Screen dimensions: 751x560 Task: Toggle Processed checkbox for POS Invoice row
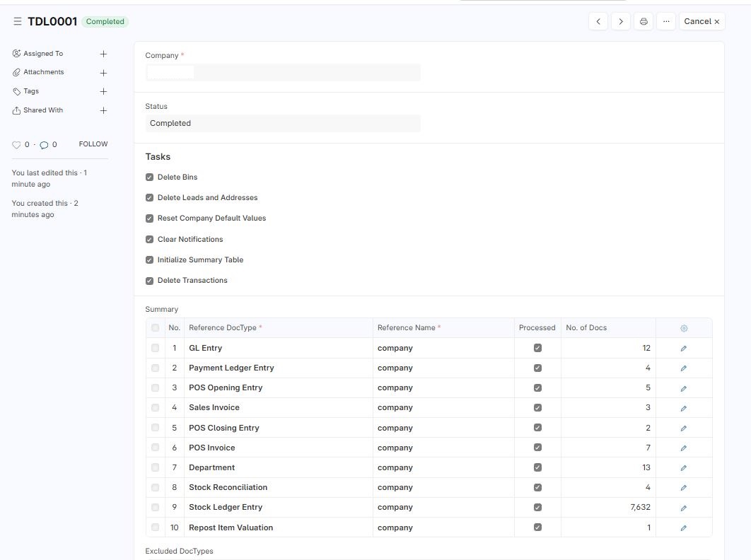pyautogui.click(x=537, y=447)
